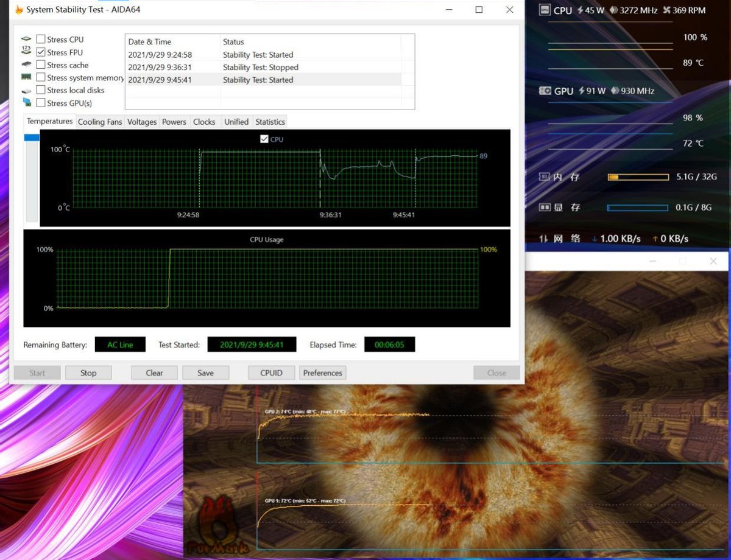This screenshot has height=560, width=731.
Task: Click the memory icon beside 内存 label
Action: 545,177
